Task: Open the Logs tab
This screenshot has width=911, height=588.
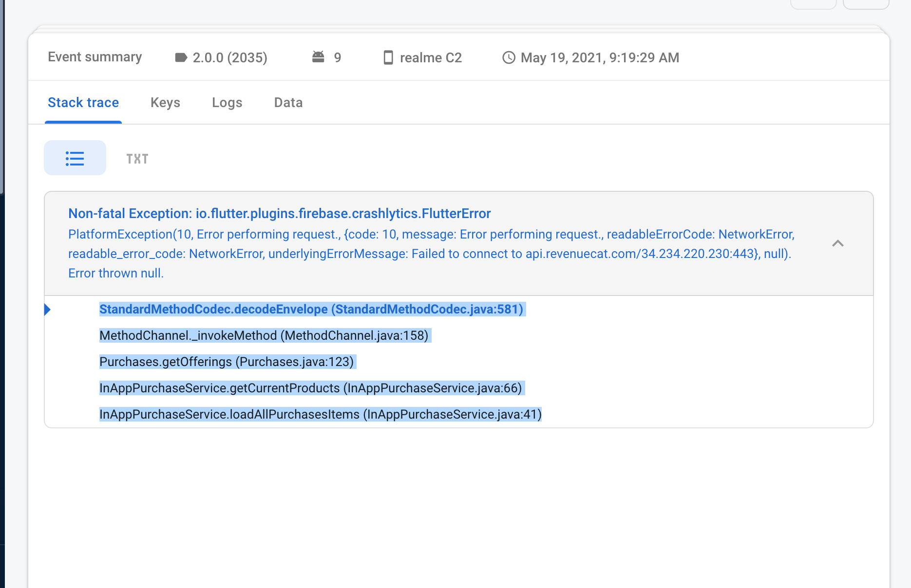Action: coord(227,103)
